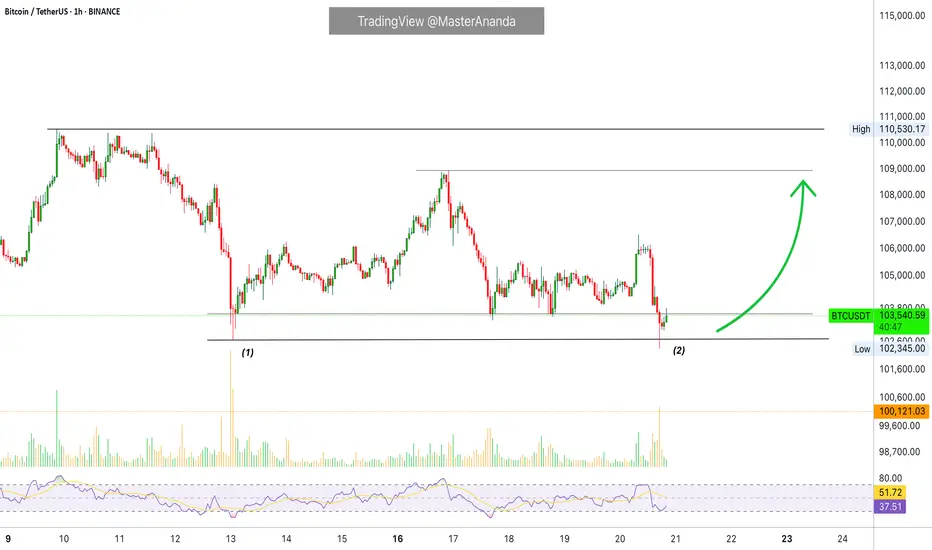Viewport: 932px width, 550px height.
Task: Click the 115,000.00 price axis label
Action: 902,15
